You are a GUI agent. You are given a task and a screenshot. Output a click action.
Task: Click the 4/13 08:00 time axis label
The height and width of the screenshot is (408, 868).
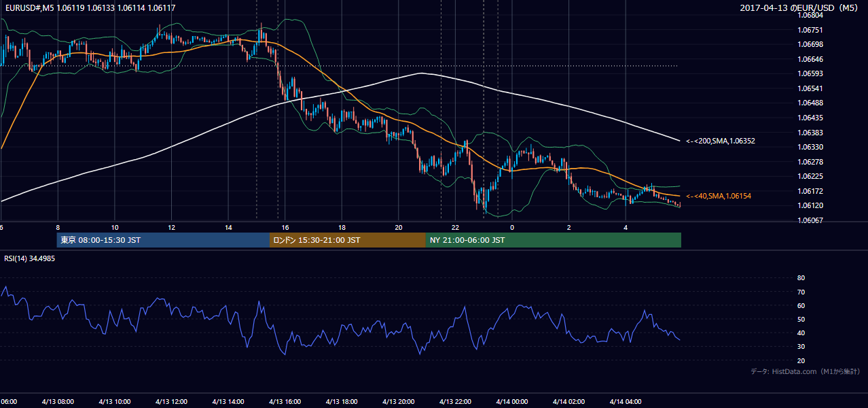[x=58, y=402]
